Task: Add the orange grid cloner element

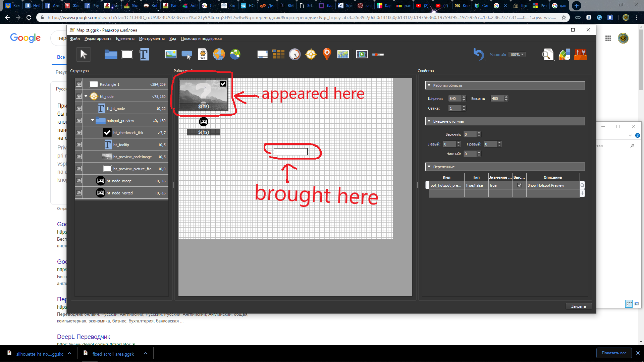Action: point(278,54)
